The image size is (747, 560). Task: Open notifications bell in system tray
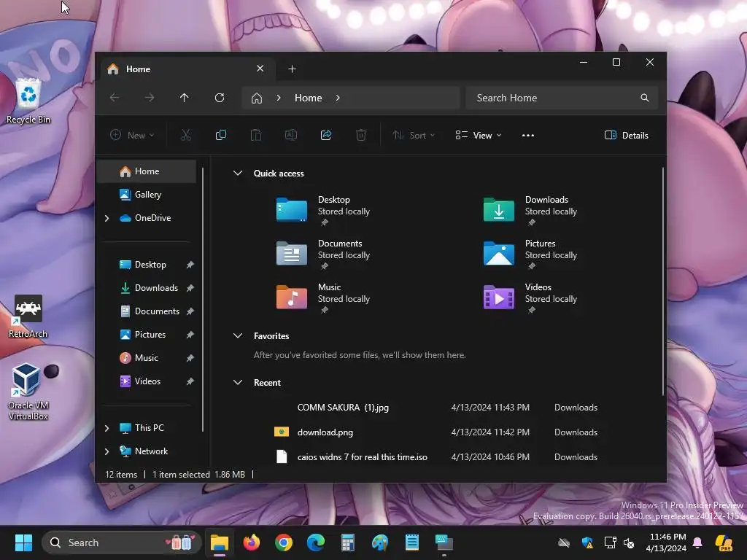point(697,542)
